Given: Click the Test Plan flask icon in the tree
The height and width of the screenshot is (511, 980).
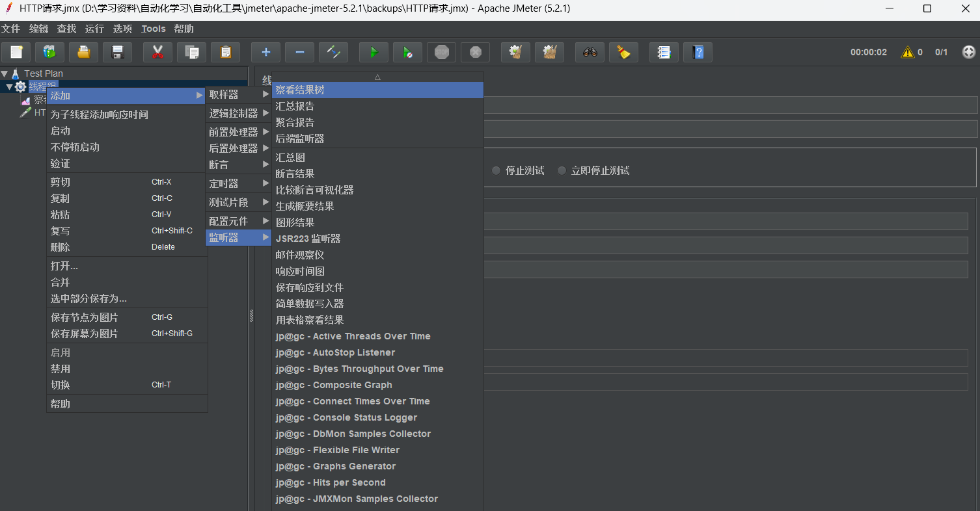Looking at the screenshot, I should (x=16, y=73).
